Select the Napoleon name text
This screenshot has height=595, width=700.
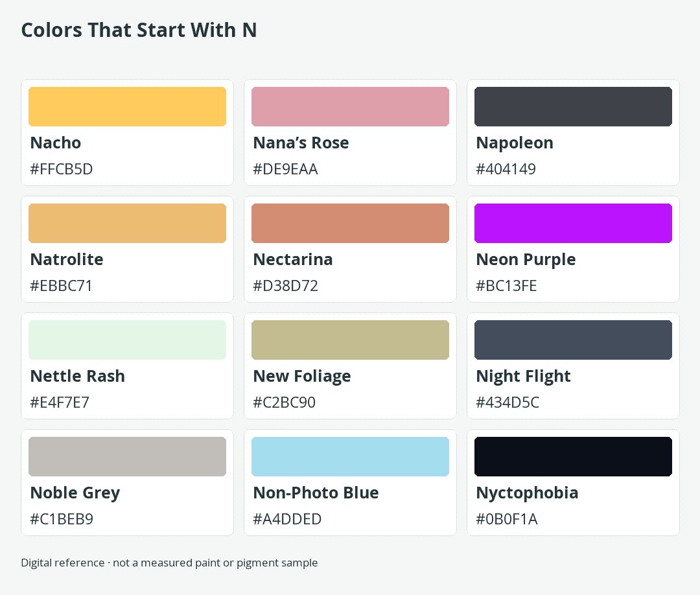[x=515, y=143]
